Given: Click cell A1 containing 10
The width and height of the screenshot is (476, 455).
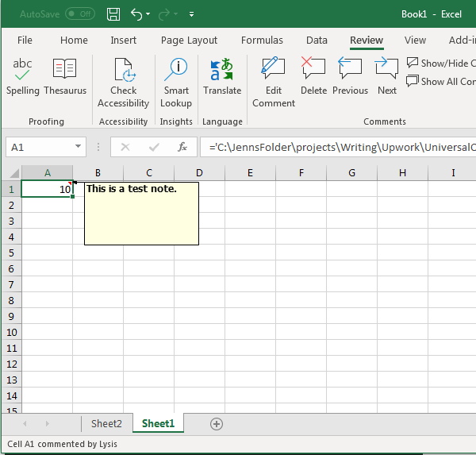Looking at the screenshot, I should click(47, 189).
